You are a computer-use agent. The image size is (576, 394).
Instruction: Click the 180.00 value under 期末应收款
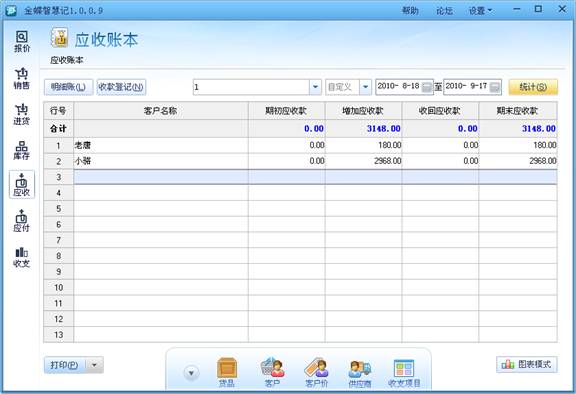pos(545,145)
